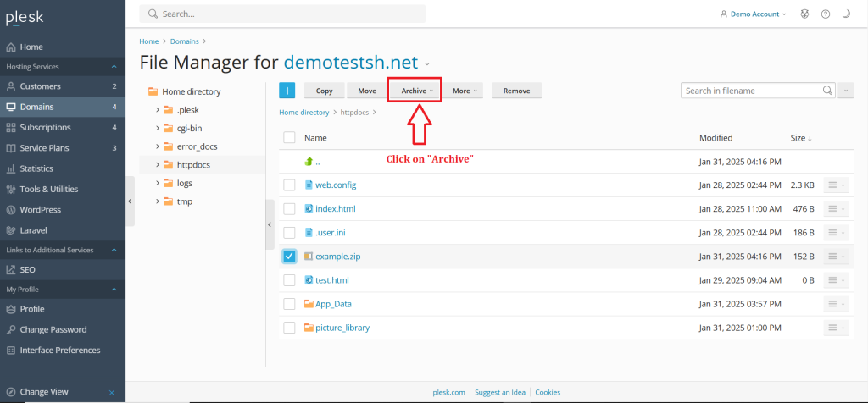Open the More dropdown button
The height and width of the screenshot is (403, 868).
click(x=464, y=91)
